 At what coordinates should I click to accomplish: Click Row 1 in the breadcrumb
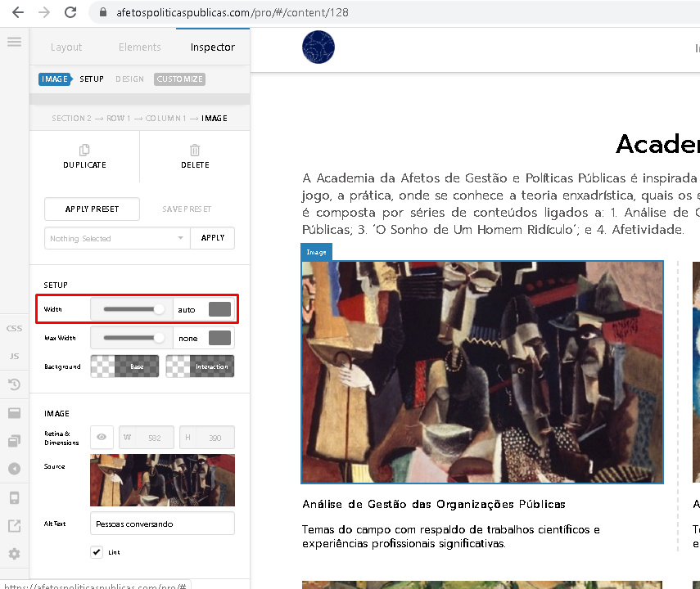[x=118, y=119]
